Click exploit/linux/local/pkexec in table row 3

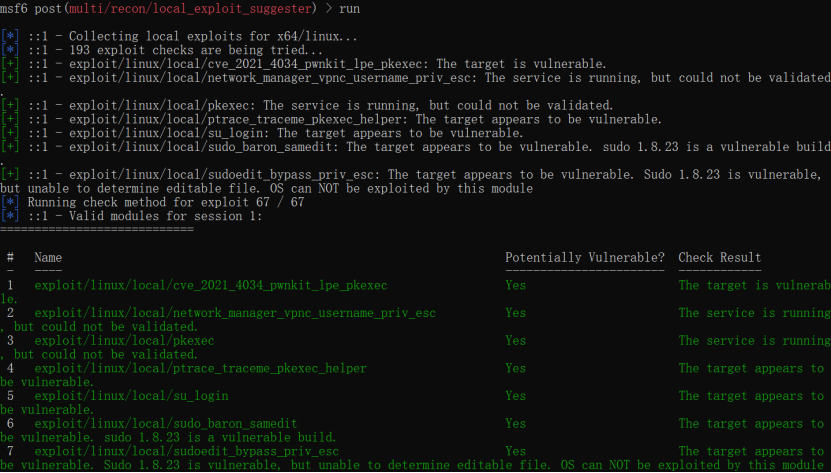point(124,340)
